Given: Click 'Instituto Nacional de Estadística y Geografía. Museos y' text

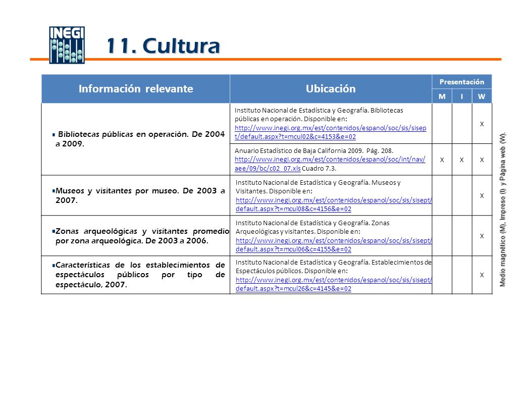Looking at the screenshot, I should [x=318, y=183].
